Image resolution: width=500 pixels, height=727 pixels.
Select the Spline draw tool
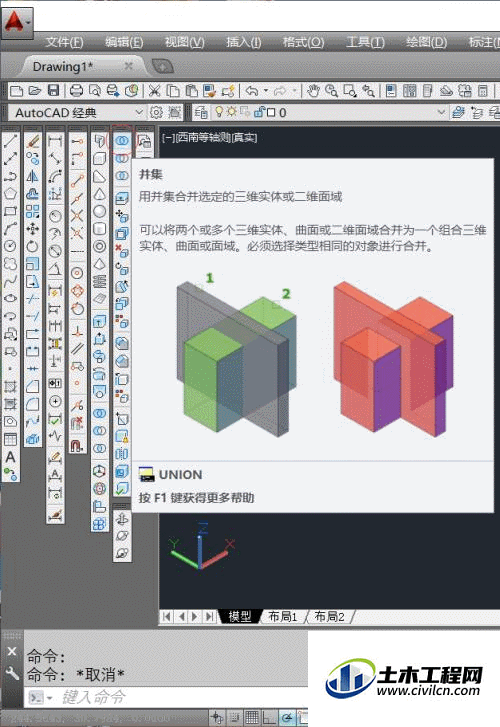pyautogui.click(x=10, y=281)
